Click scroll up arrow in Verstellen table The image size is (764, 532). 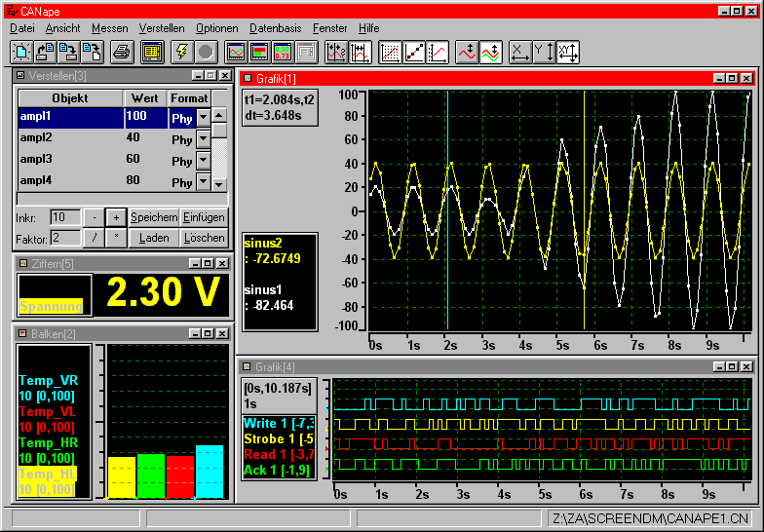pos(219,115)
